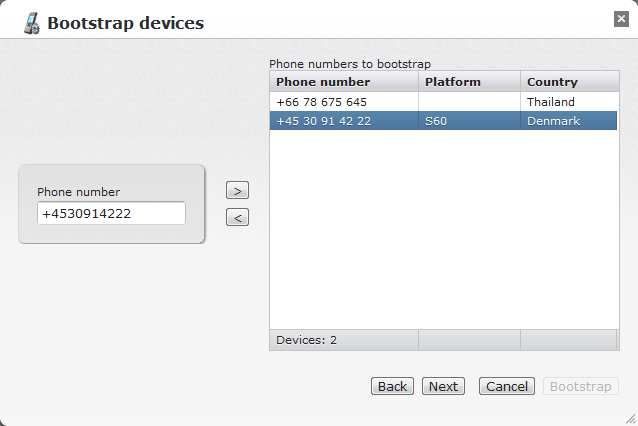Go back with the Back button

click(x=392, y=387)
